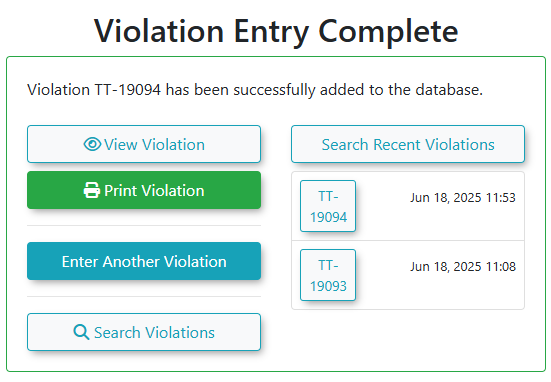Print the violation using the green button

pyautogui.click(x=144, y=190)
